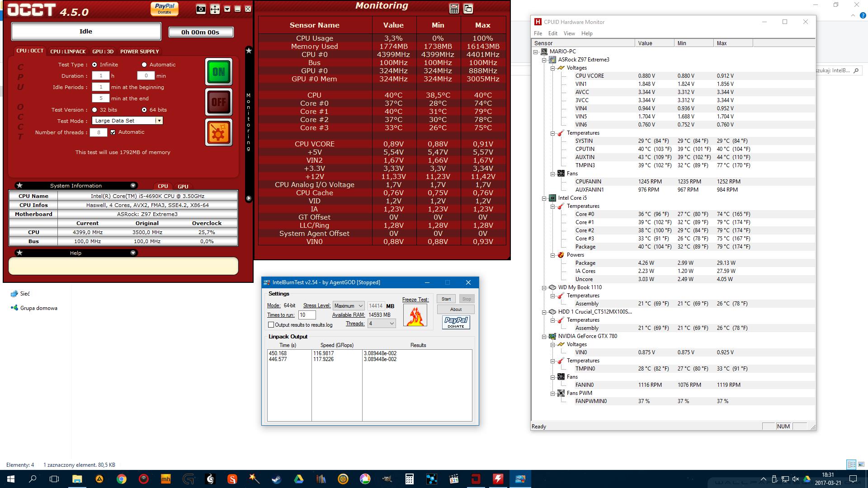Open OCCT settings with the orange gear icon

point(219,132)
